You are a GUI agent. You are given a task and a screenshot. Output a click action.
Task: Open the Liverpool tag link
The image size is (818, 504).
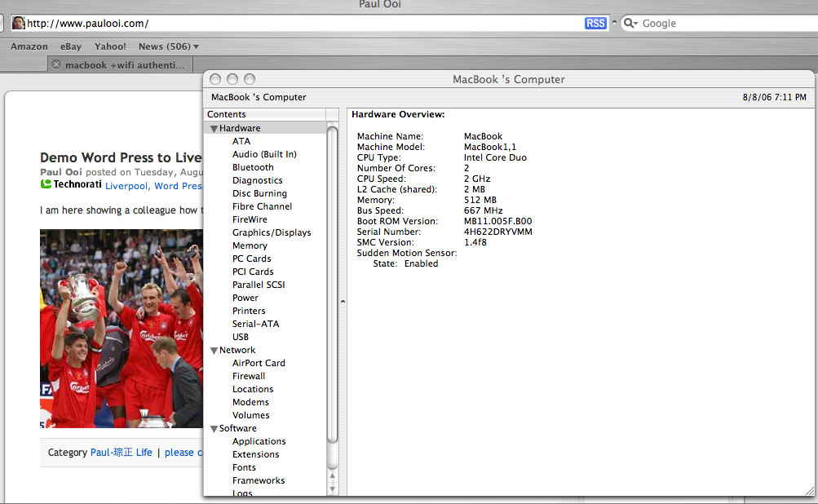[126, 186]
